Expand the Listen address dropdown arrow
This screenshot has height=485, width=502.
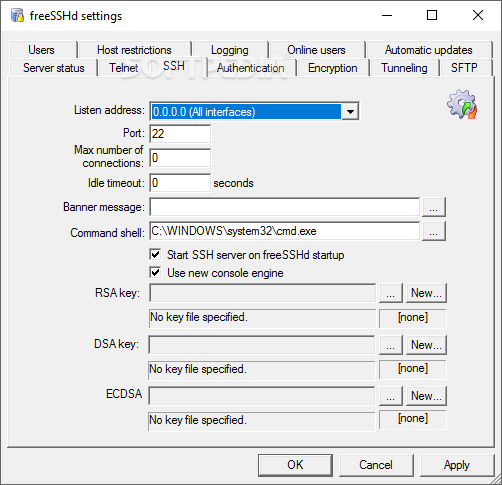tap(350, 112)
